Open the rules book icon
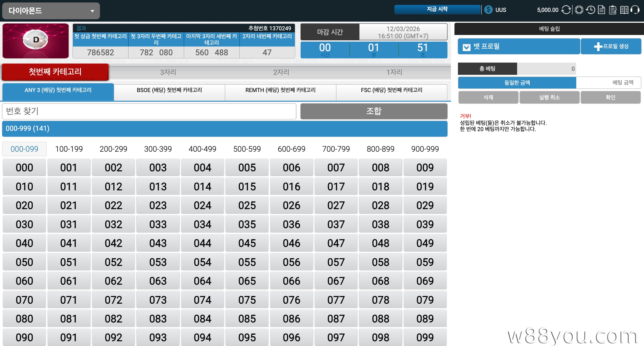The width and height of the screenshot is (644, 346). (624, 10)
